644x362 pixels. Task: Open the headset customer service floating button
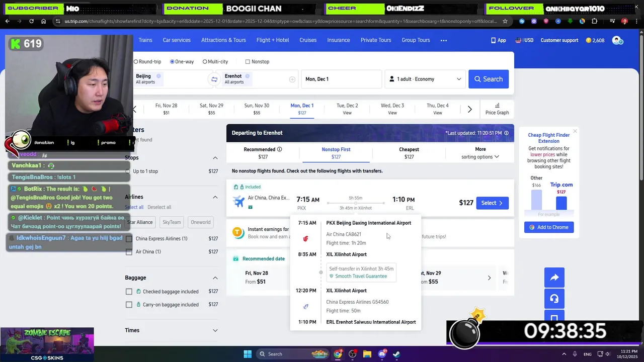click(x=554, y=299)
